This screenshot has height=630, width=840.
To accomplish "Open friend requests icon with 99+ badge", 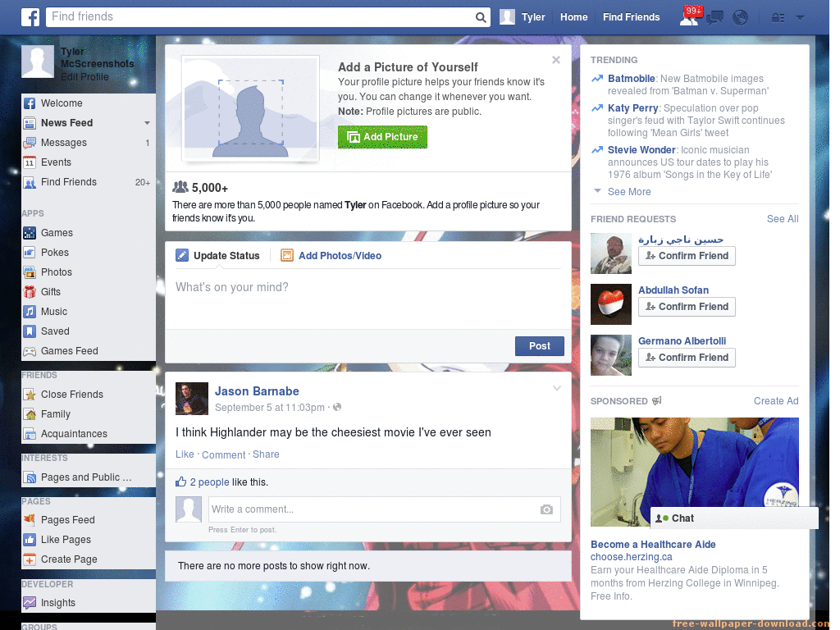I will [689, 17].
